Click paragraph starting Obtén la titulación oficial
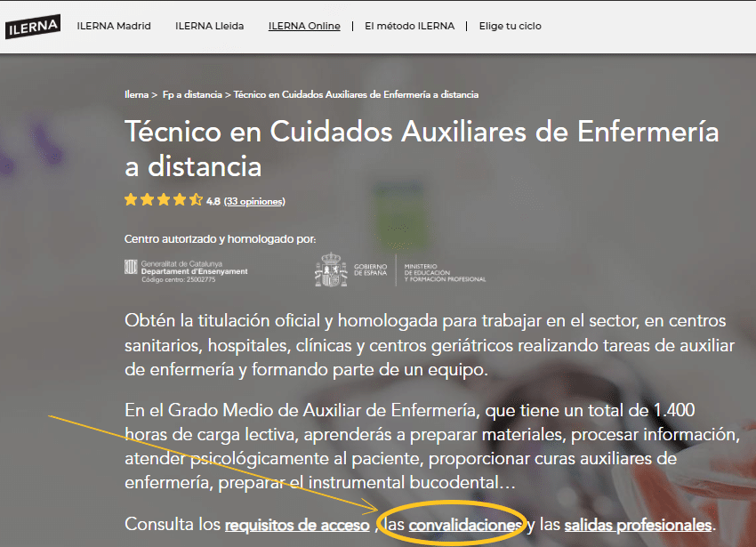 [429, 345]
